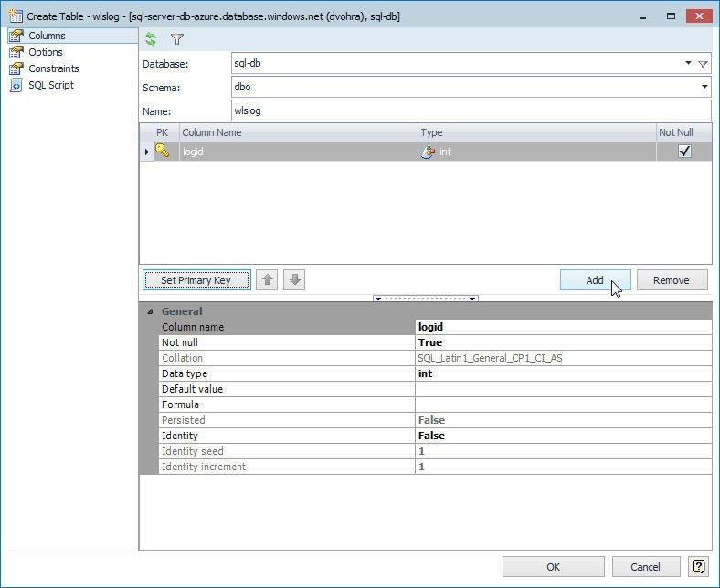This screenshot has width=720, height=588.
Task: Open help with question mark button
Action: (698, 566)
